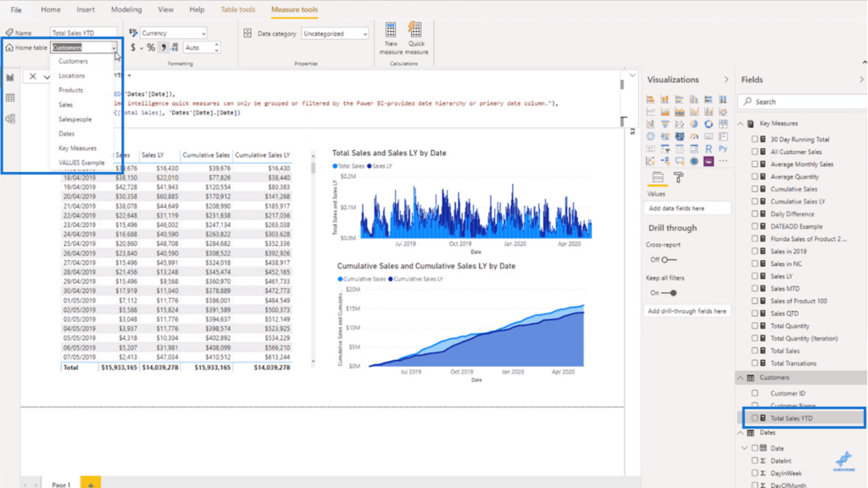Switch to Model view in left sidebar
Image resolution: width=868 pixels, height=488 pixels.
pos(10,119)
